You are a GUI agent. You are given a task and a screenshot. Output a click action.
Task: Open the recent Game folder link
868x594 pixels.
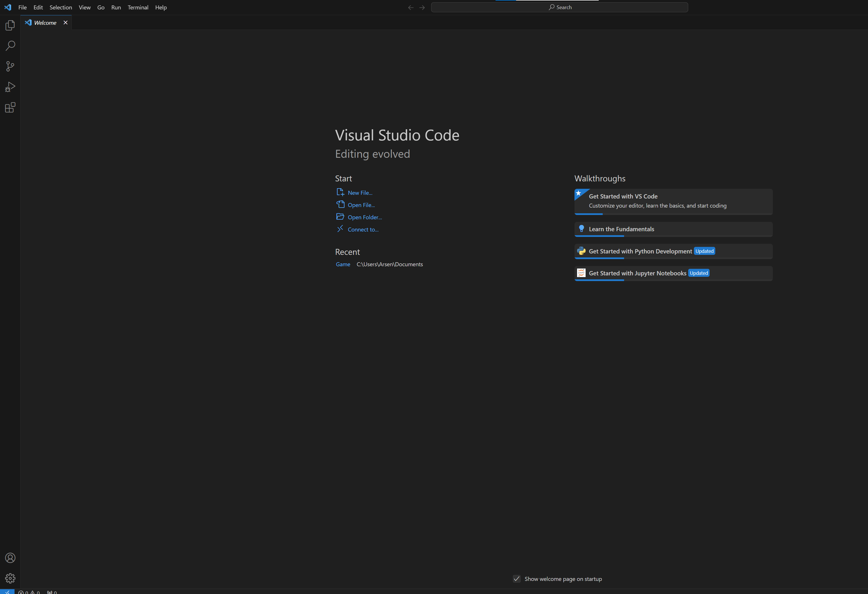[343, 264]
